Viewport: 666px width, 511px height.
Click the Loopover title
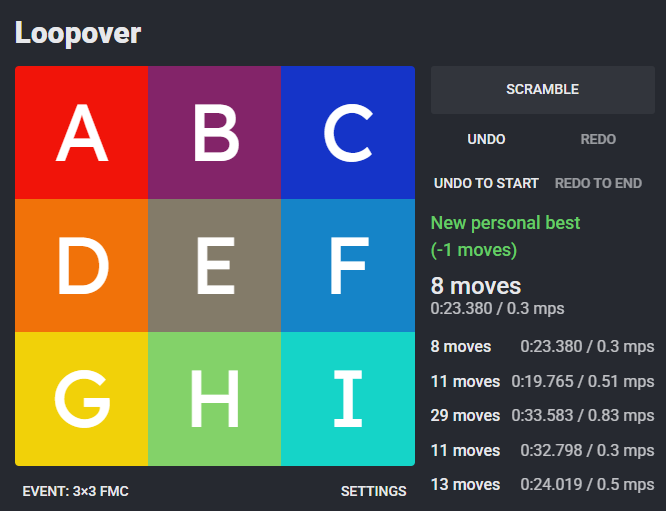pos(78,33)
